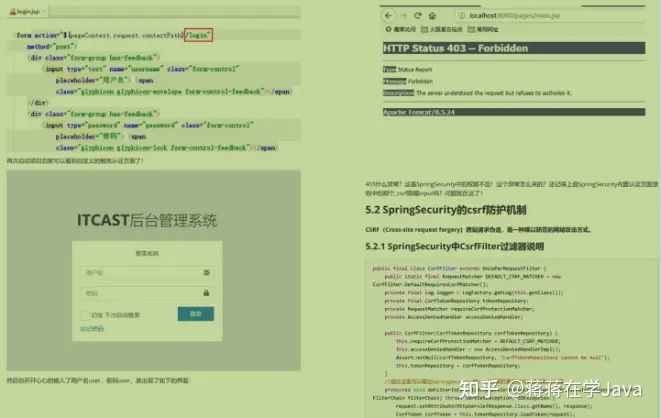Open the second bookmarks bar folder
Viewport: 661px width, 418px height.
[x=441, y=29]
